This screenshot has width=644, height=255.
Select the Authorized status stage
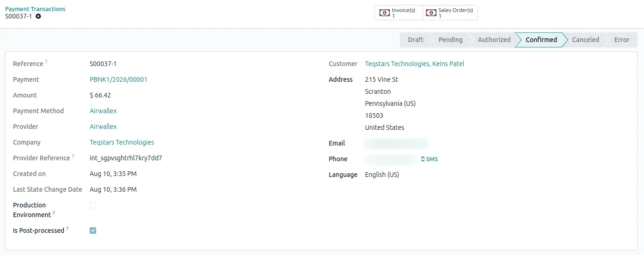click(x=494, y=40)
